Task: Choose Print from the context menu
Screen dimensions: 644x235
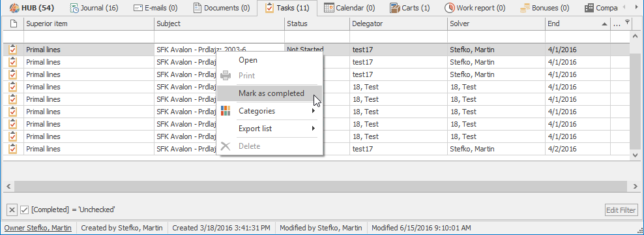Action: click(x=269, y=76)
